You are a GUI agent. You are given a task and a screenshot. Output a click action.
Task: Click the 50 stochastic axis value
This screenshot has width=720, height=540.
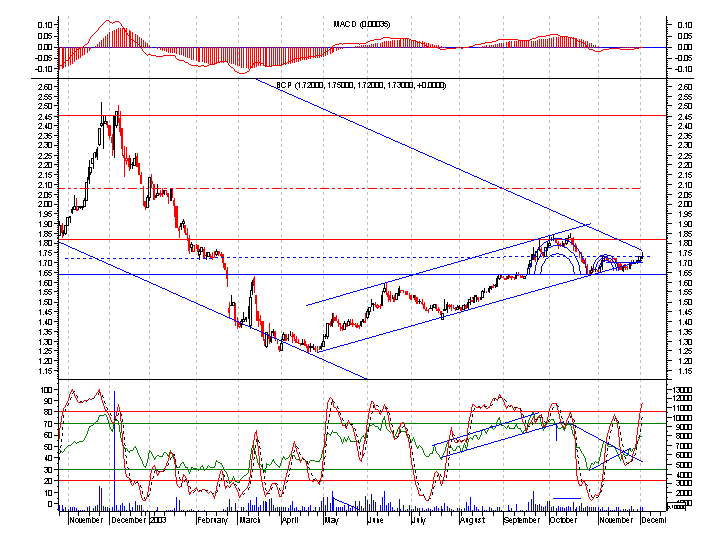tap(49, 446)
